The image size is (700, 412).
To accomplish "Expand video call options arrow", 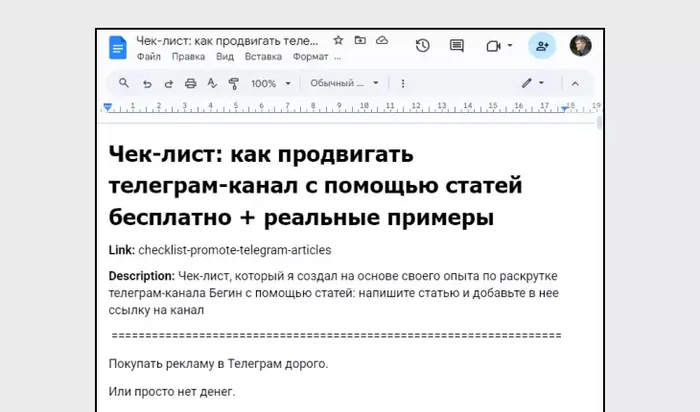I will pos(510,46).
